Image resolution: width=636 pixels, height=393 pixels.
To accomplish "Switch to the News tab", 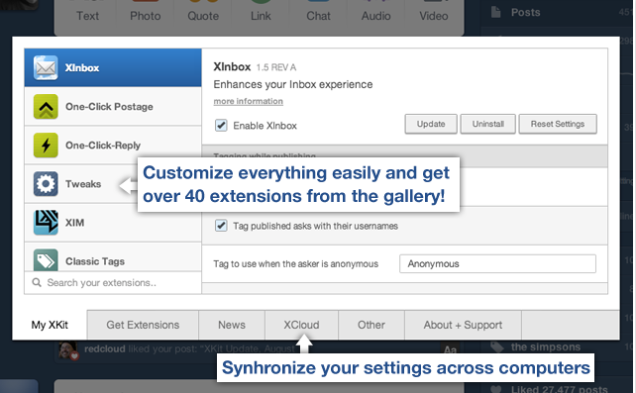I will point(232,325).
